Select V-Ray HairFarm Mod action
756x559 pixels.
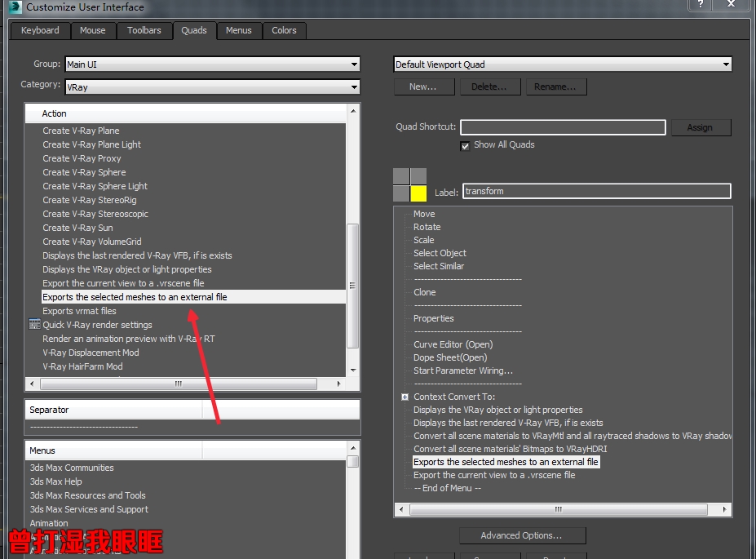[x=82, y=366]
